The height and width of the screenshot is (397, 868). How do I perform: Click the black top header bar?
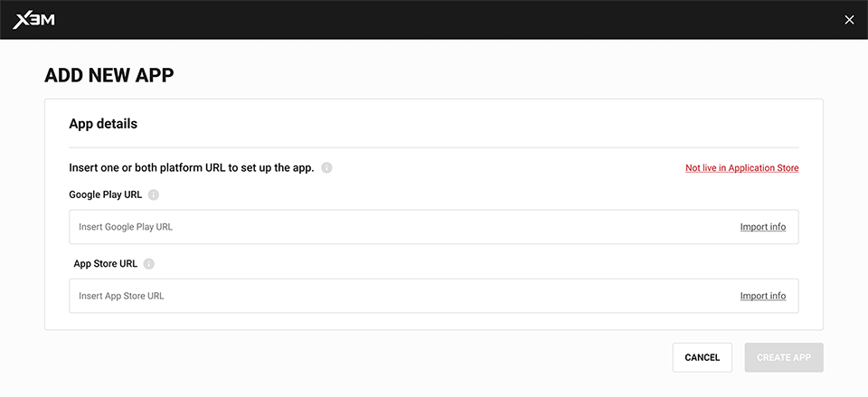(434, 19)
